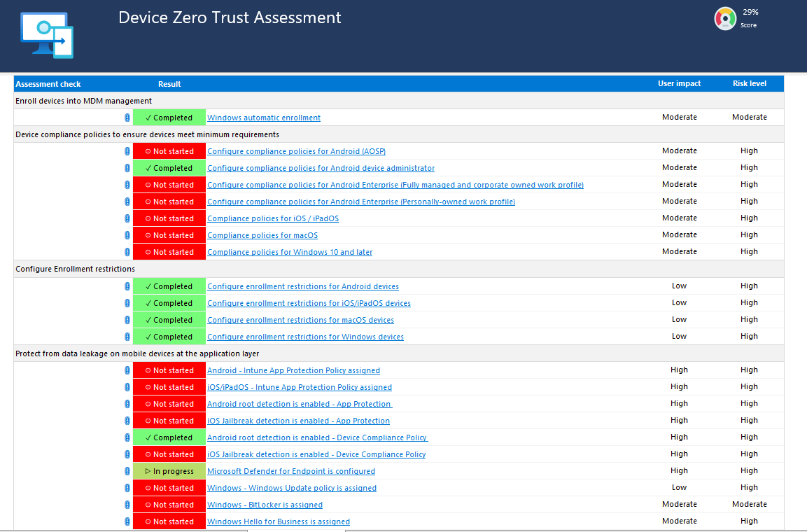Screen dimensions: 807x532
Task: Open enrollment restrictions for macOS devices link
Action: click(x=300, y=320)
